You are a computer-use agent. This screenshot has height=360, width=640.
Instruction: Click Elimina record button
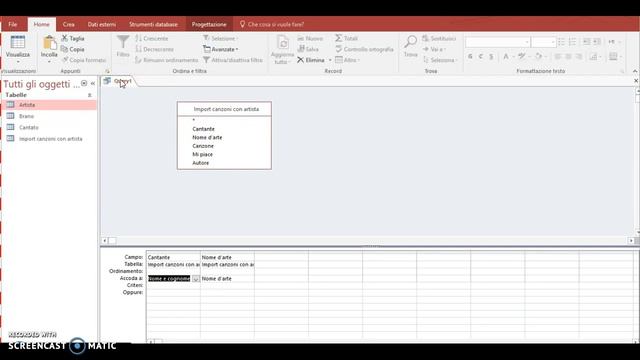(311, 60)
